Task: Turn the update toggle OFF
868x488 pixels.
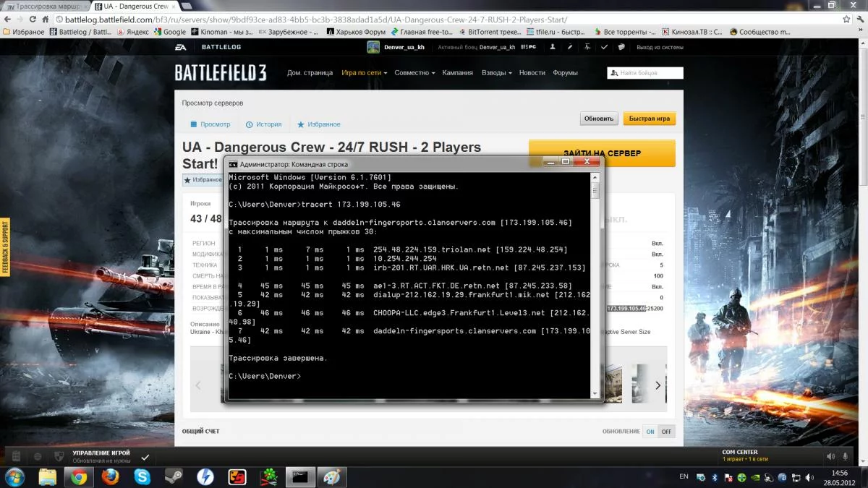Action: [x=666, y=432]
